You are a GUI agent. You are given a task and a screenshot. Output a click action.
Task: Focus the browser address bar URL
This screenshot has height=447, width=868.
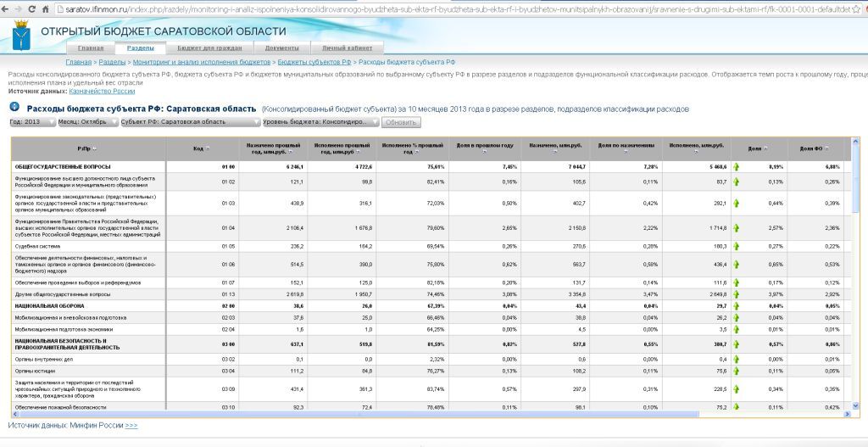pos(454,9)
